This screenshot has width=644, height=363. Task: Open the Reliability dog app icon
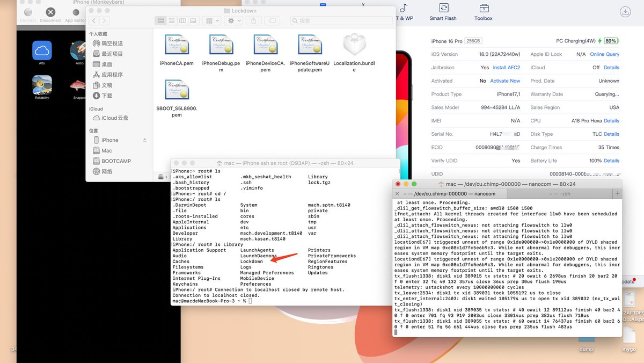point(42,85)
